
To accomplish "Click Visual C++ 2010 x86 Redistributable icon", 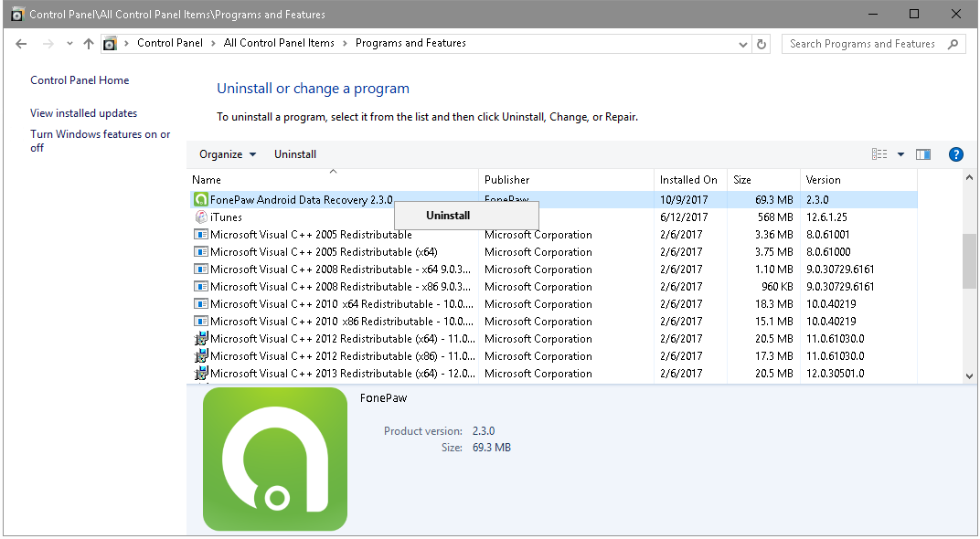I will 200,322.
